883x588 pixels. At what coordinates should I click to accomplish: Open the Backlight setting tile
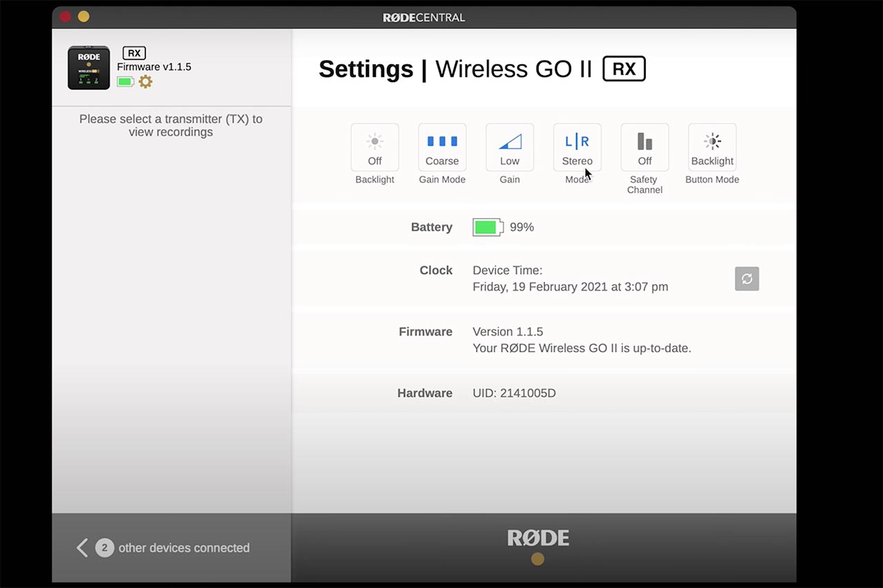click(375, 148)
